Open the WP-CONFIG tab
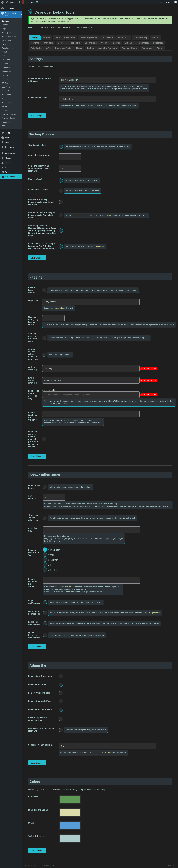 click(108, 38)
